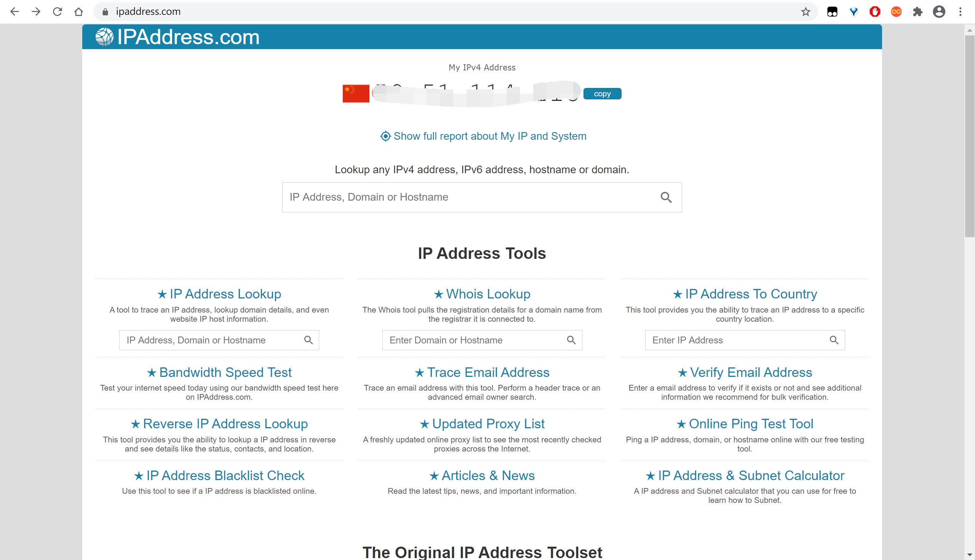Click the China flag icon
975x560 pixels.
355,94
